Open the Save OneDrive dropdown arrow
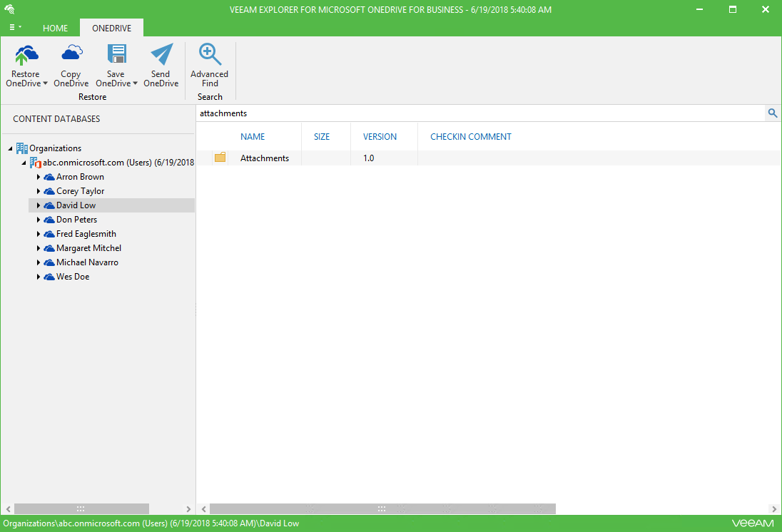The width and height of the screenshot is (782, 532). pos(135,83)
